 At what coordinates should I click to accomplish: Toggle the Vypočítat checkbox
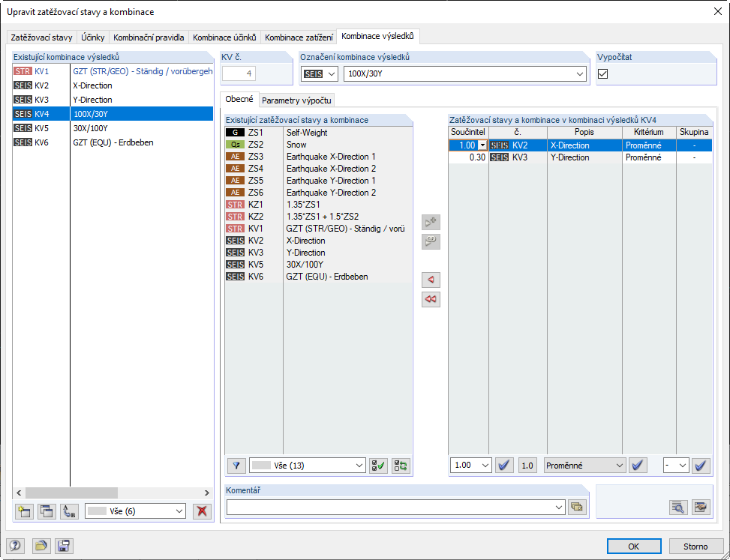click(603, 74)
